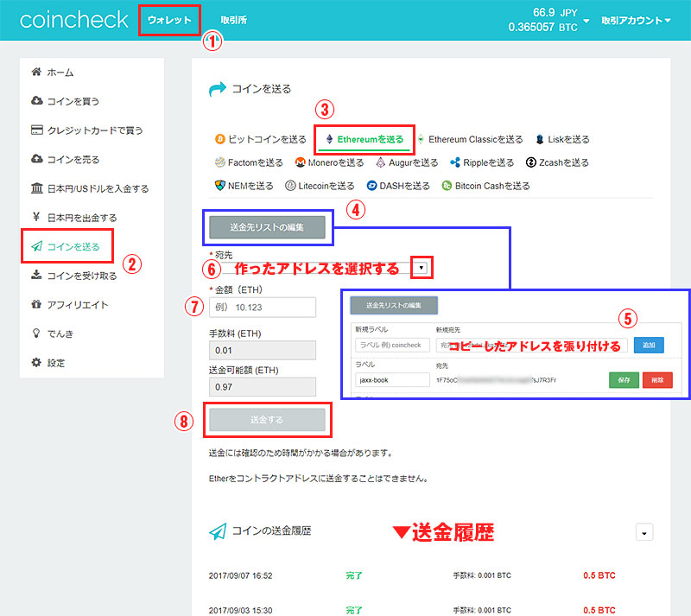Click the Litecoin icon
Image resolution: width=691 pixels, height=616 pixels.
(290, 186)
